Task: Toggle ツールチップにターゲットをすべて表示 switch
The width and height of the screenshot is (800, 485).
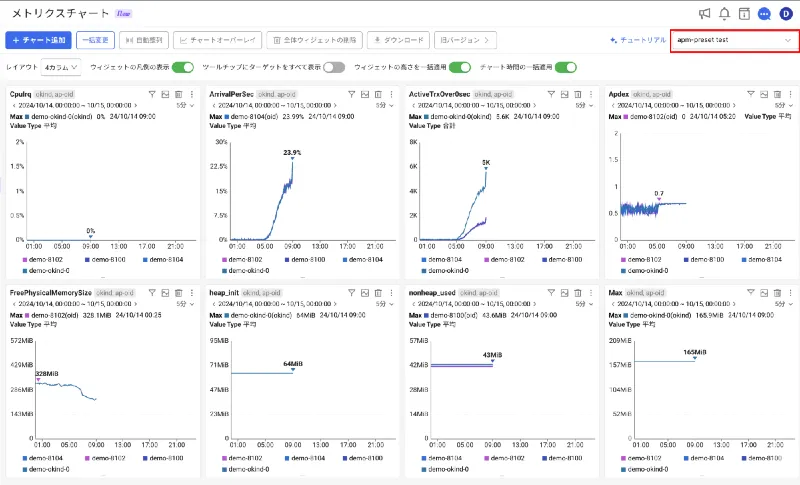Action: (x=334, y=67)
